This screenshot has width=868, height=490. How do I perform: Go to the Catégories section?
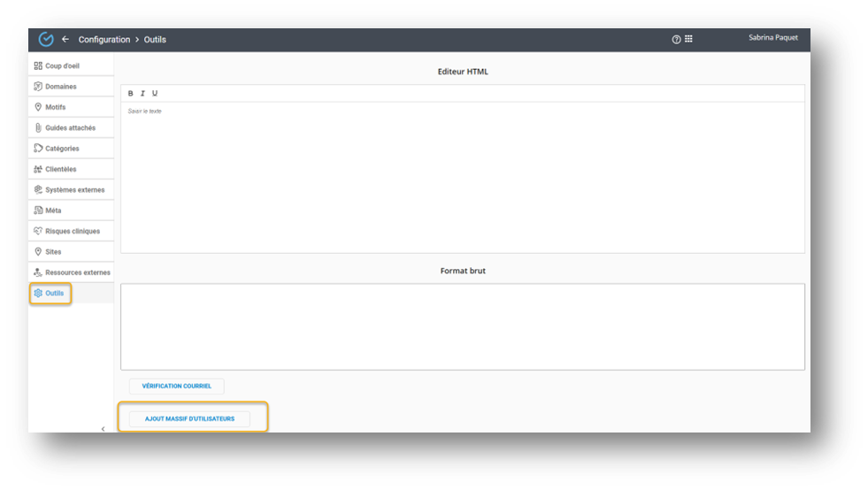(x=62, y=149)
